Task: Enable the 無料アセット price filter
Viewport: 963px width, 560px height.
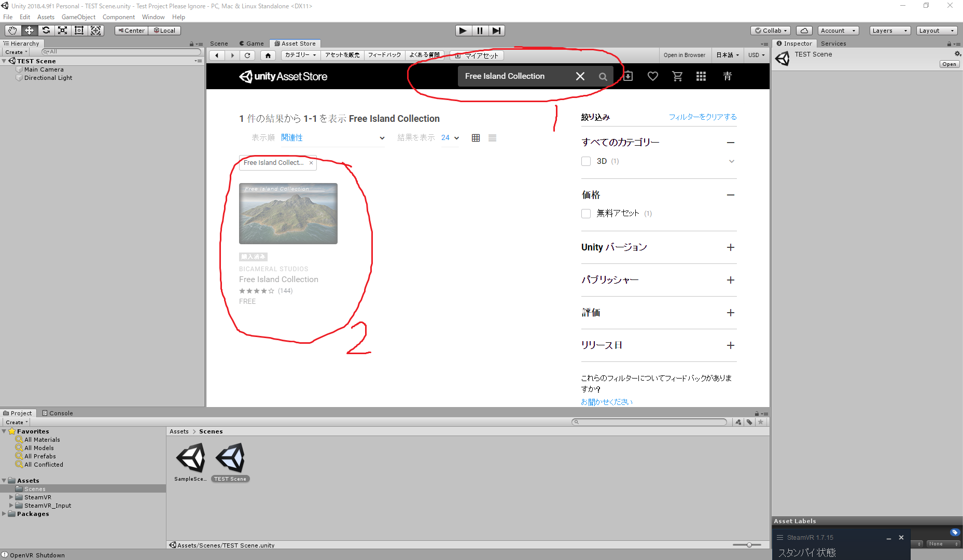Action: click(585, 213)
